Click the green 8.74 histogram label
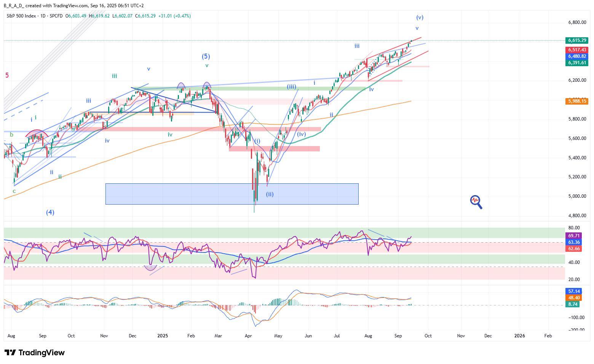The height and width of the screenshot is (364, 594). [x=573, y=304]
